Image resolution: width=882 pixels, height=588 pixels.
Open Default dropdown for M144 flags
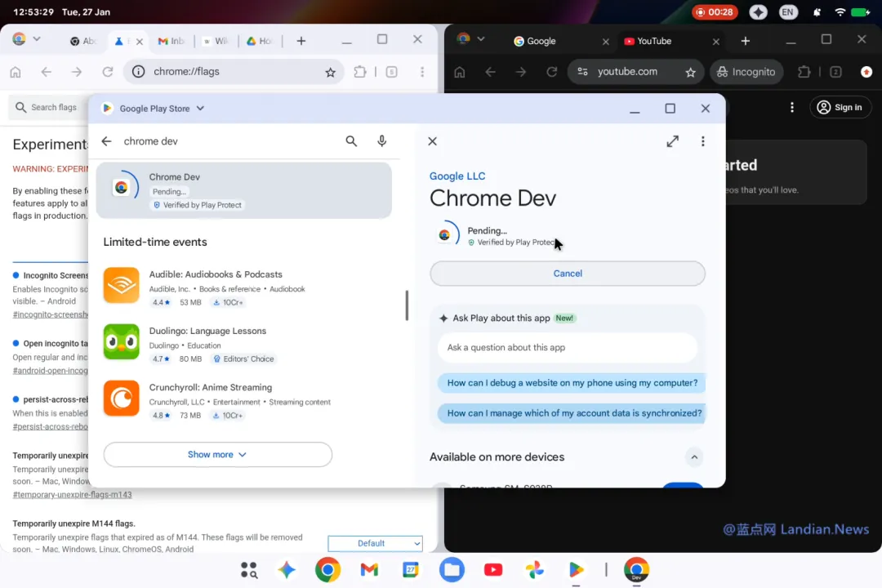[375, 543]
